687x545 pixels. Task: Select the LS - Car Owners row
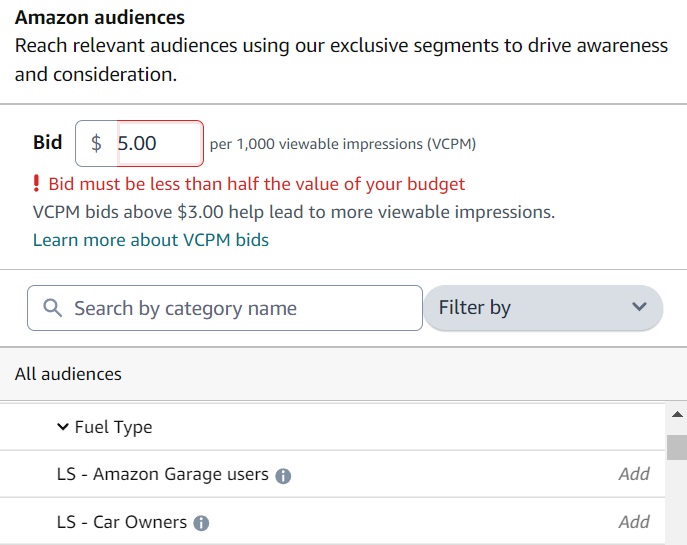coord(122,522)
